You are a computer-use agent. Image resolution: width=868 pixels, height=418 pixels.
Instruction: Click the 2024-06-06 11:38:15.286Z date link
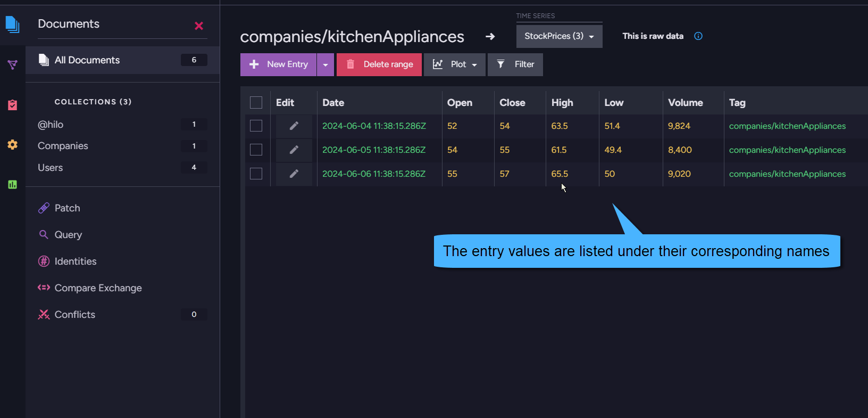(374, 174)
